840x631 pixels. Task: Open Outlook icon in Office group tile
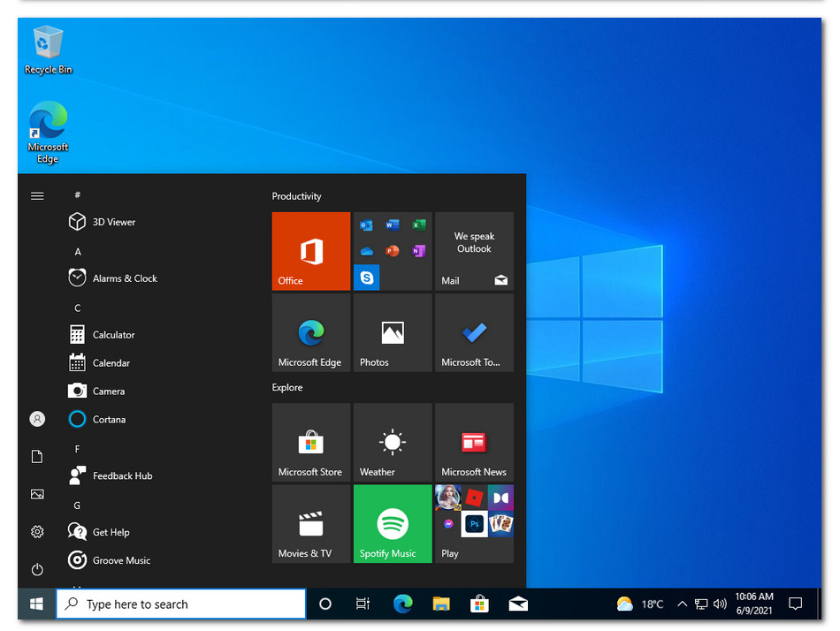[x=367, y=225]
